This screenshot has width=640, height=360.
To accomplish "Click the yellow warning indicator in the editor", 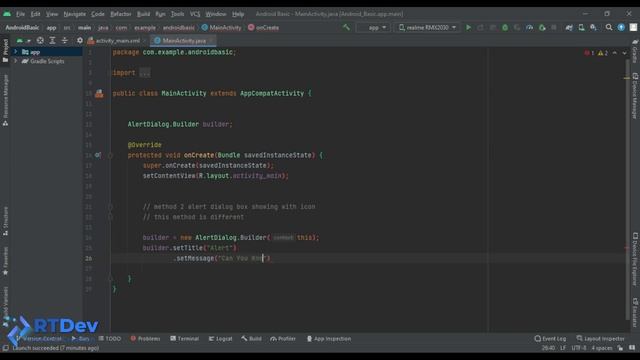I will point(603,53).
